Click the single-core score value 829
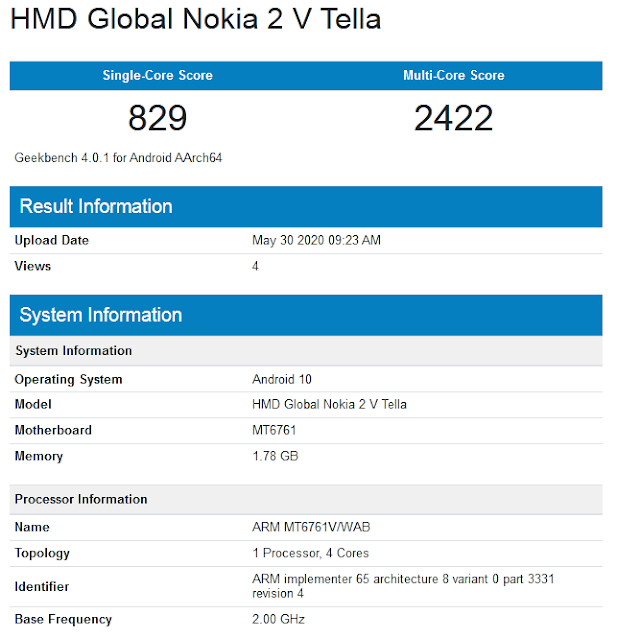The image size is (617, 638). point(158,118)
